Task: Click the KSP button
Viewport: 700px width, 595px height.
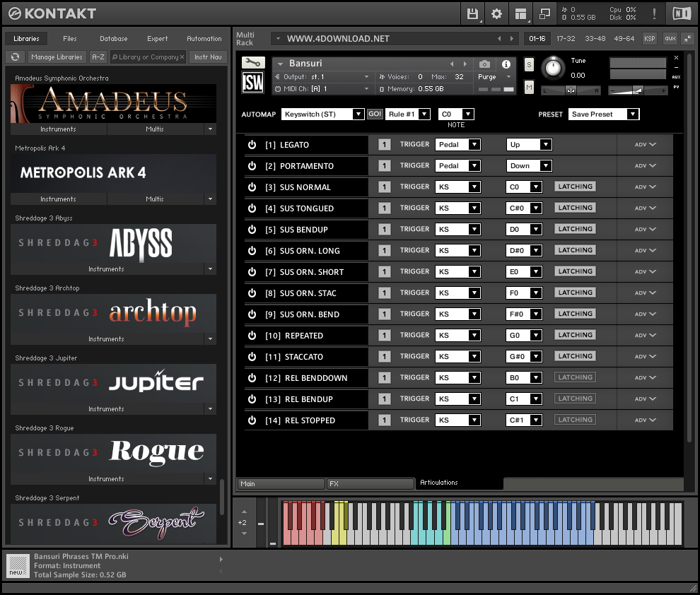Action: pyautogui.click(x=650, y=39)
